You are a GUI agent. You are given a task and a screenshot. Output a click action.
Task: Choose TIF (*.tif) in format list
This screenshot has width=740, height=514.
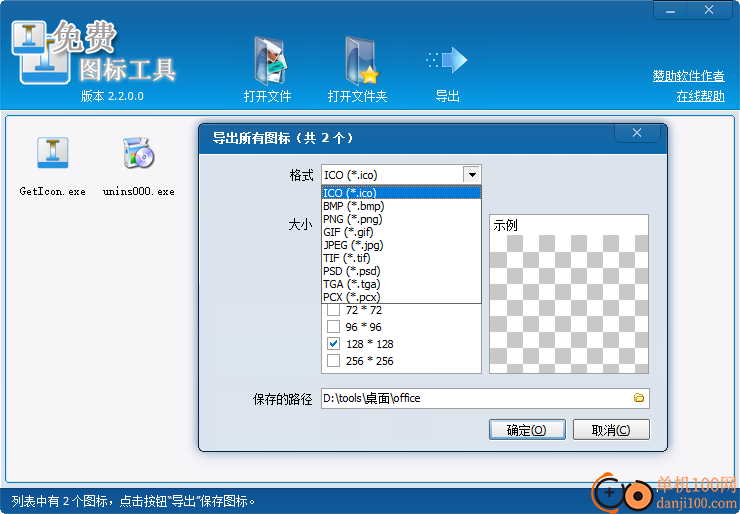(401, 258)
